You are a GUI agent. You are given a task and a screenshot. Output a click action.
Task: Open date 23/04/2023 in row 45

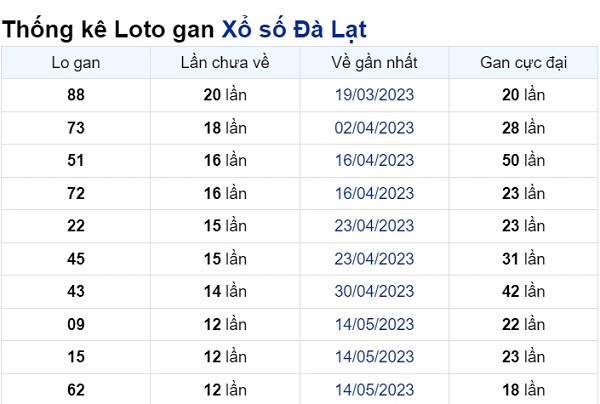[x=374, y=259]
